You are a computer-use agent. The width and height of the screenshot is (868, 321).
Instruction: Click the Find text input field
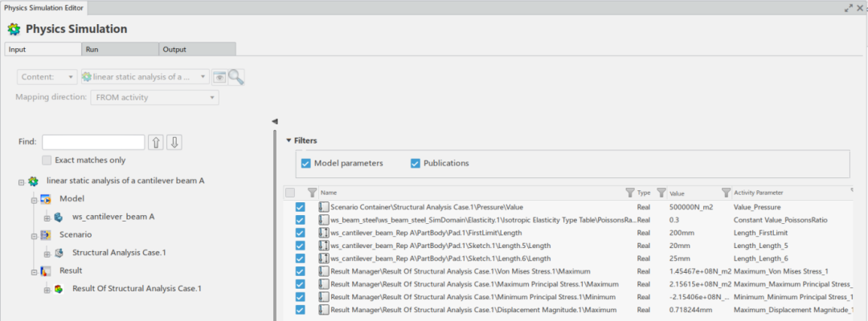click(x=93, y=142)
